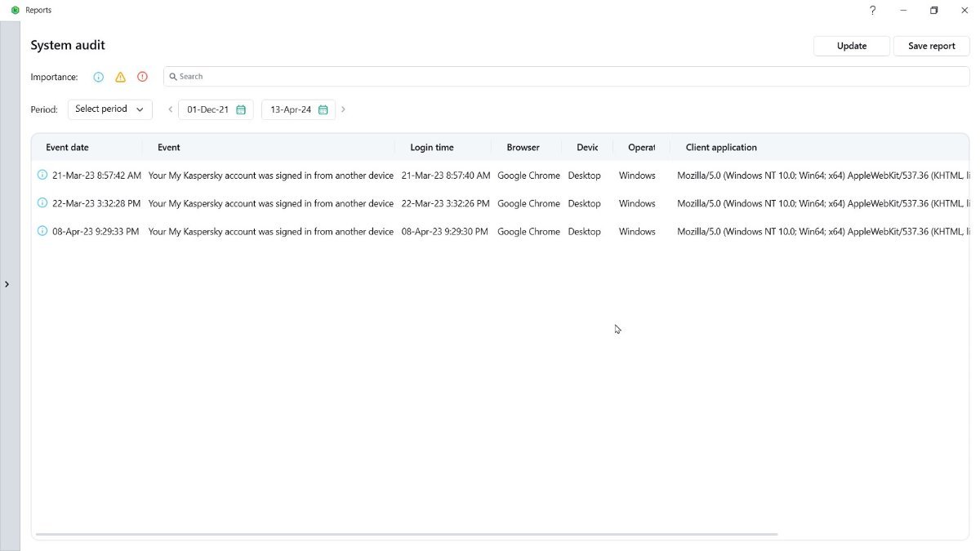Screen dimensions: 980x551
Task: Expand the left sidebar panel chevron
Action: point(7,284)
